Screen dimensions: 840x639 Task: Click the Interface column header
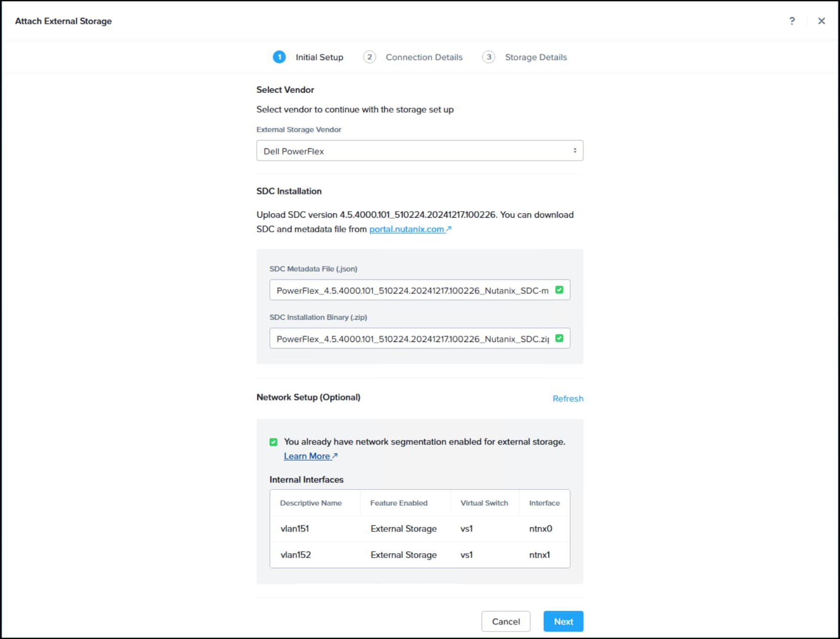(x=544, y=503)
